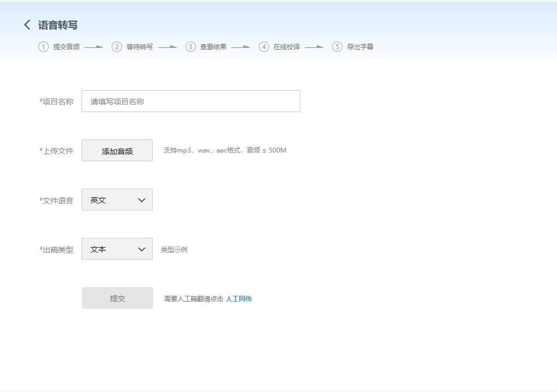Click the step 3 查看结果 circle icon
The height and width of the screenshot is (392, 557).
coord(190,47)
